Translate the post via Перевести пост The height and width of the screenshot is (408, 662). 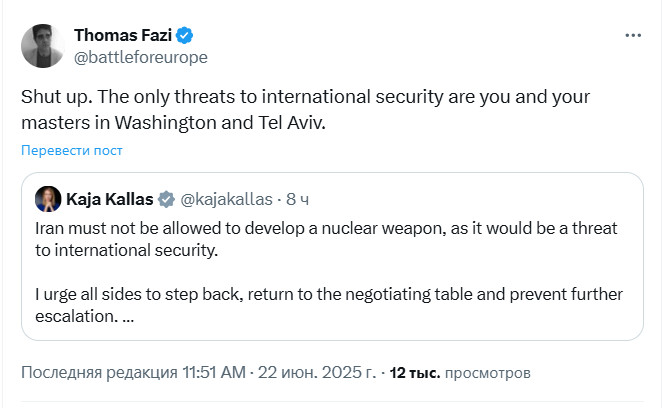point(72,151)
